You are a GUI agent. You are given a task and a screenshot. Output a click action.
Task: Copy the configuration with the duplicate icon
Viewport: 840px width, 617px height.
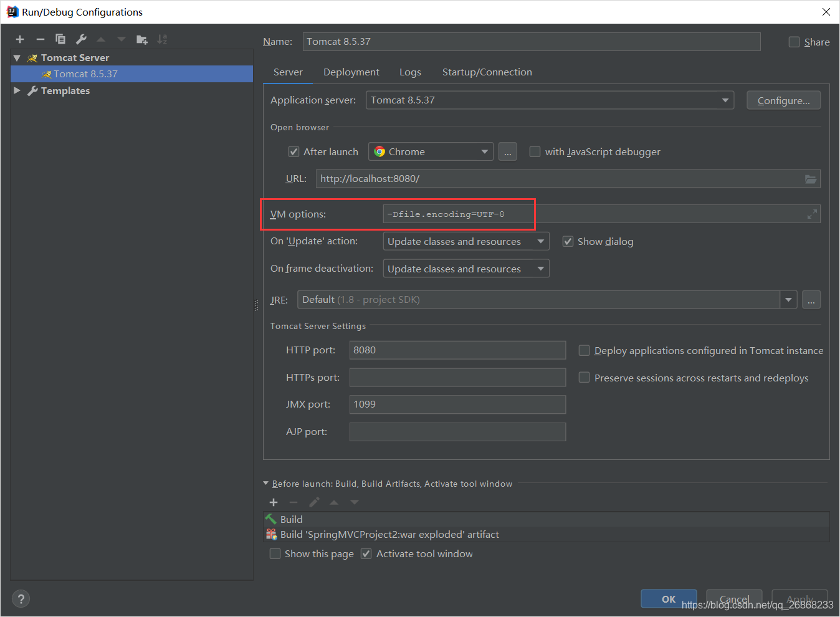(x=60, y=39)
